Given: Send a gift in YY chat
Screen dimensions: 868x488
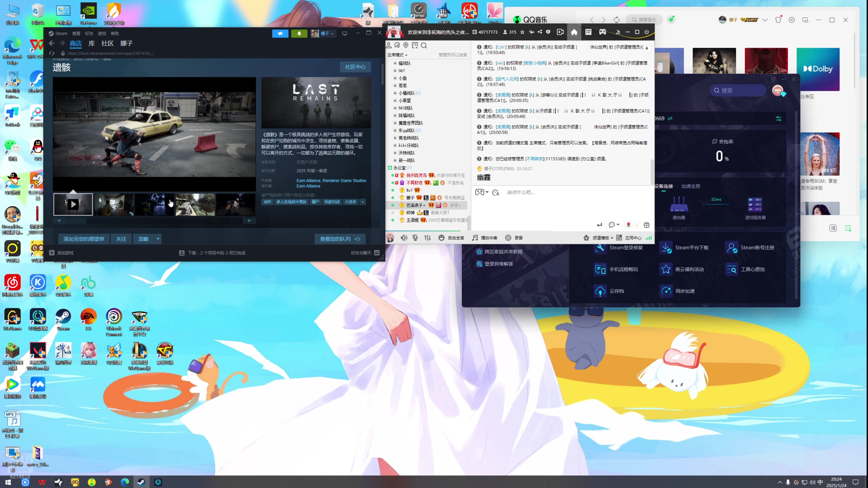Looking at the screenshot, I should pyautogui.click(x=647, y=225).
